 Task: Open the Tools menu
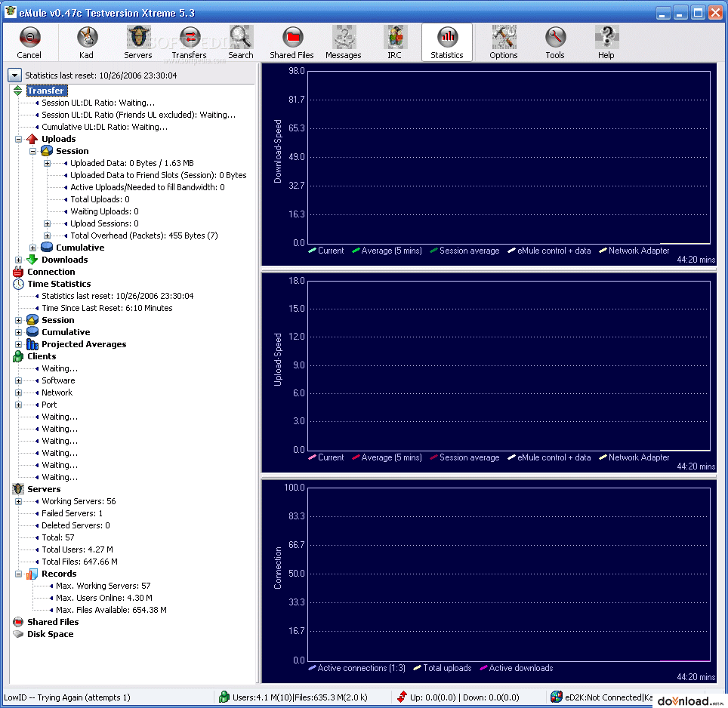pyautogui.click(x=555, y=43)
